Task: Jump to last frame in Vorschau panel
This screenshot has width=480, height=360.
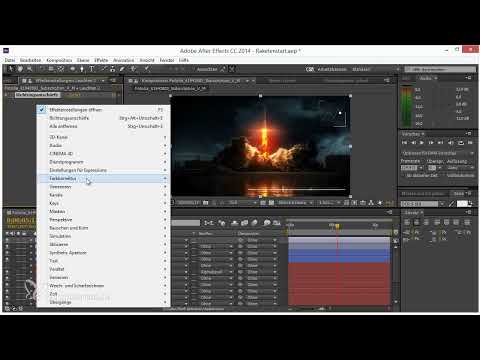Action: click(x=440, y=143)
